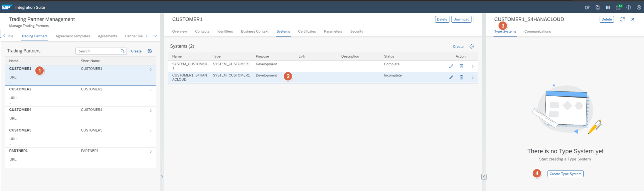Click the Incomplete status cell

click(x=393, y=76)
